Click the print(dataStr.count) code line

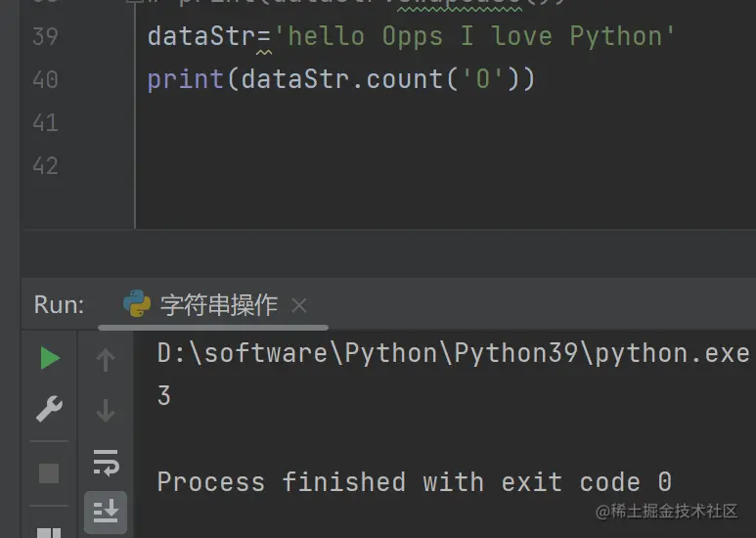click(x=340, y=79)
